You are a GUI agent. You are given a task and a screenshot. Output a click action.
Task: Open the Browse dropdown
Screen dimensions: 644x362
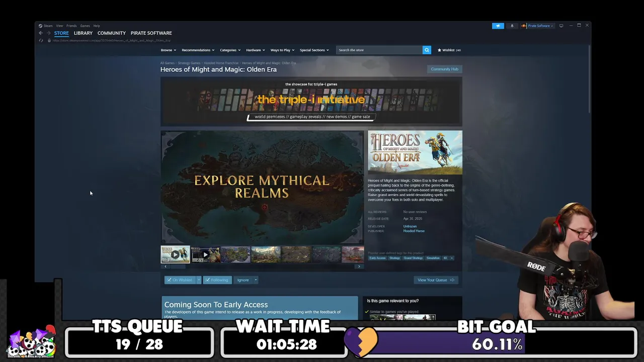pyautogui.click(x=169, y=50)
